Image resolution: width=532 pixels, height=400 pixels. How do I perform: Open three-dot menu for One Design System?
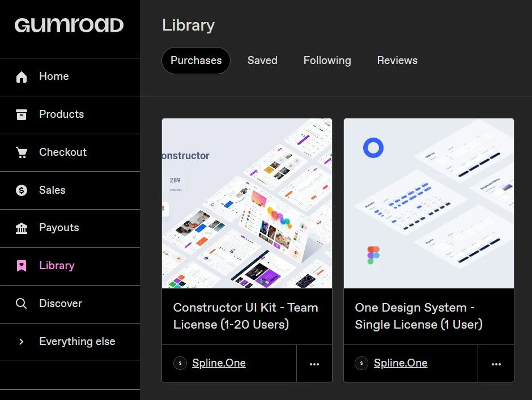click(496, 364)
